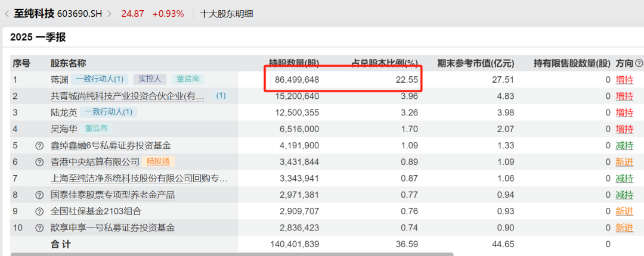Click stock price 24.87

click(132, 14)
